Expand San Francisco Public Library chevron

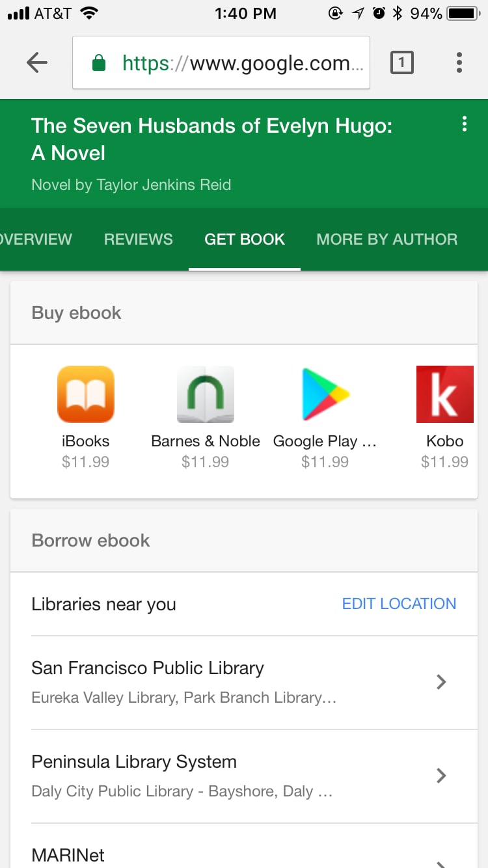(441, 682)
